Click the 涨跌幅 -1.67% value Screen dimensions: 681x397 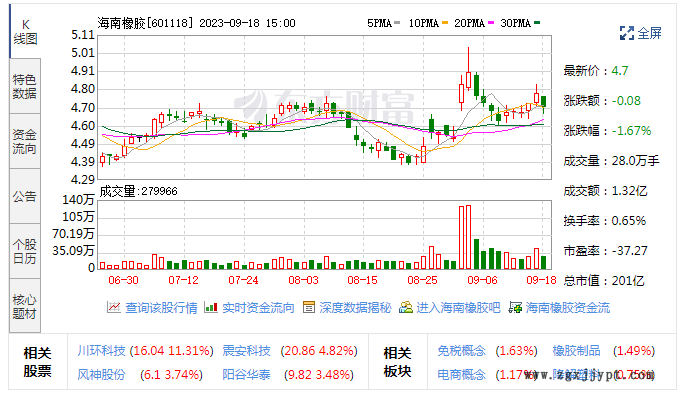[x=631, y=131]
